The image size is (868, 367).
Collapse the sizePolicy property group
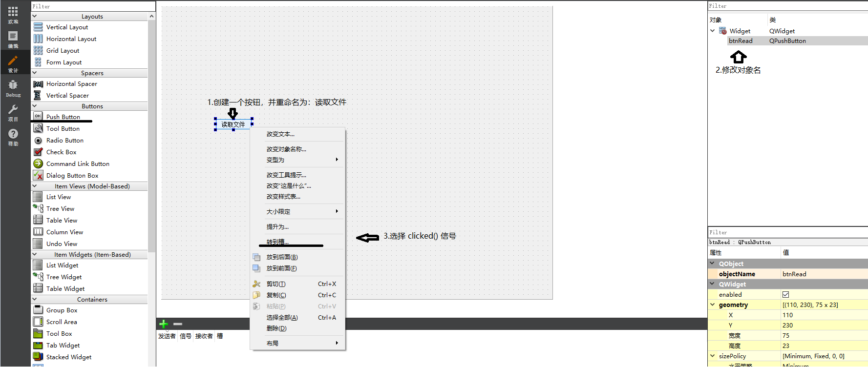point(712,356)
